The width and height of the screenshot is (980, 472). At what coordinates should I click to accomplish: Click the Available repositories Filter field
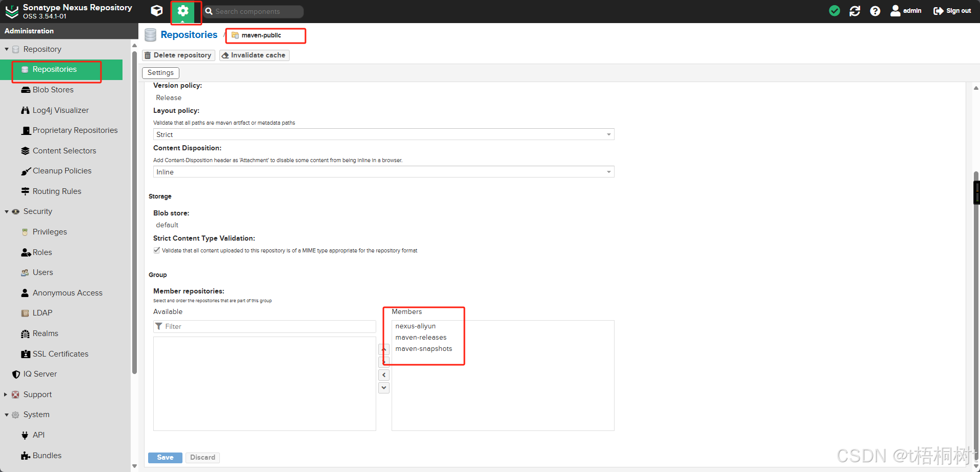click(x=264, y=326)
